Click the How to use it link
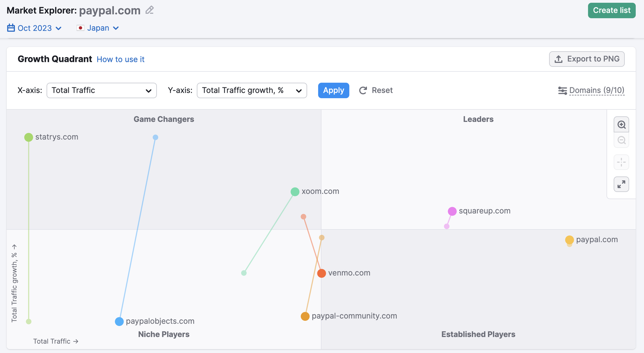The height and width of the screenshot is (353, 644). [121, 59]
